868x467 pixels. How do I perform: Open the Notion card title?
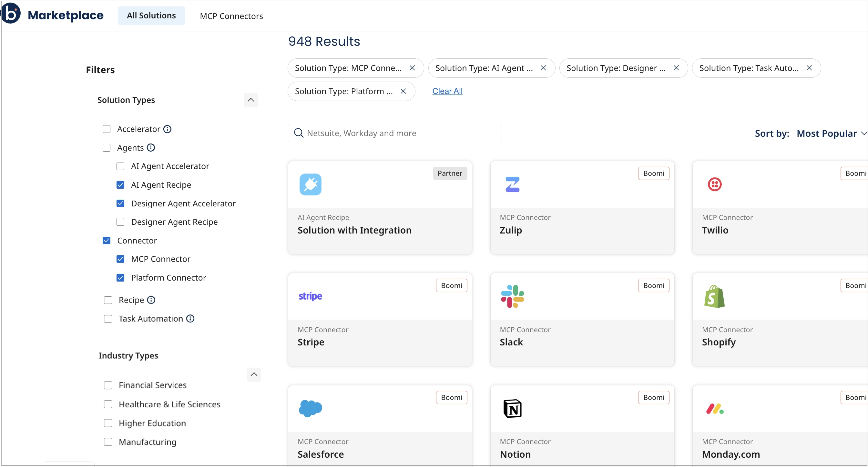[x=515, y=454]
